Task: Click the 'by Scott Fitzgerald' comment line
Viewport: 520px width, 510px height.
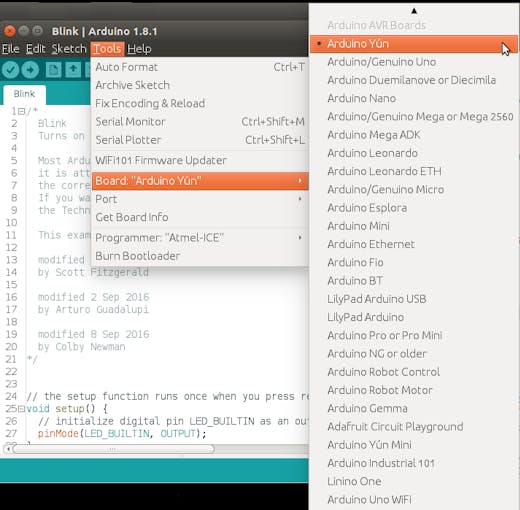Action: [93, 272]
